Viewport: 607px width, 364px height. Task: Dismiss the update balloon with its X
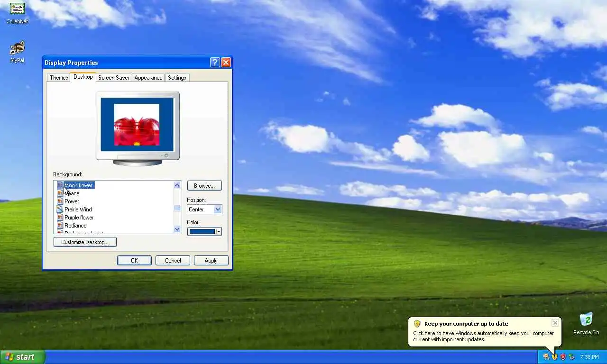(555, 323)
